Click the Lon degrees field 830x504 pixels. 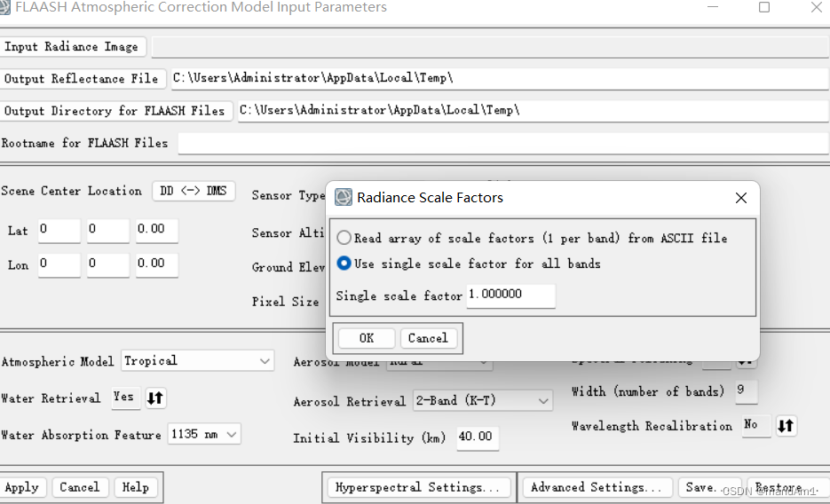[59, 265]
